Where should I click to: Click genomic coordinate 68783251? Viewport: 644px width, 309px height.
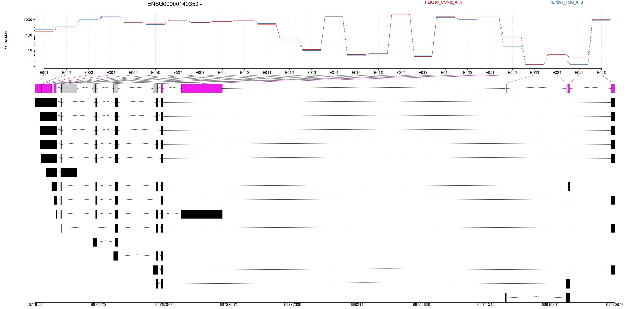coord(100,304)
